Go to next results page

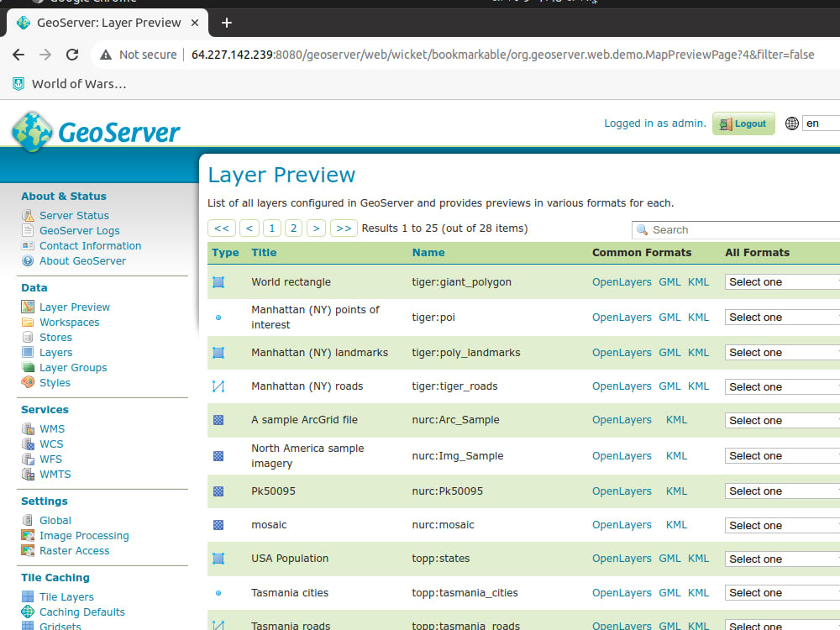pos(316,228)
